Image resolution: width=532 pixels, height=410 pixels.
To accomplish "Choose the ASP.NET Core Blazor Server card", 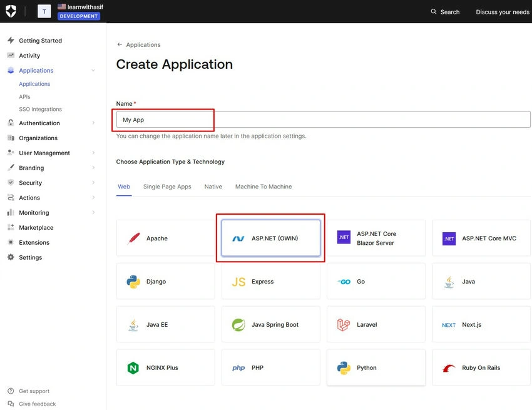I will pos(376,238).
